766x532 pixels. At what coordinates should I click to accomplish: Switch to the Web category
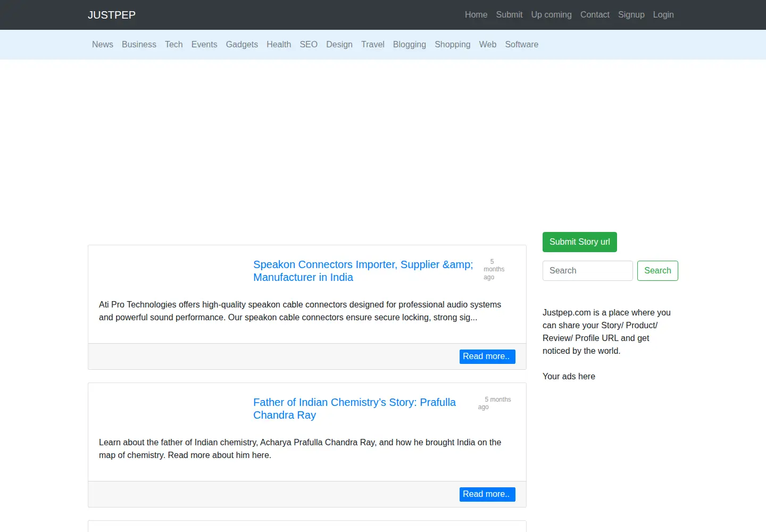[x=488, y=45]
